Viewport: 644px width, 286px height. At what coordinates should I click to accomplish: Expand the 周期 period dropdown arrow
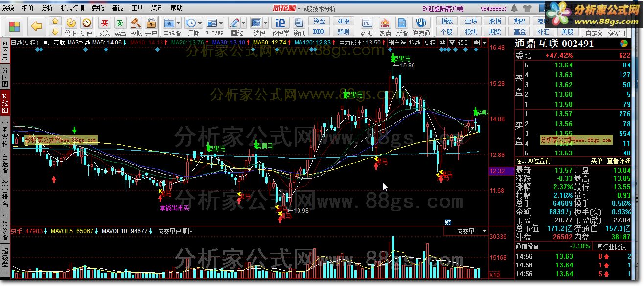(200, 22)
